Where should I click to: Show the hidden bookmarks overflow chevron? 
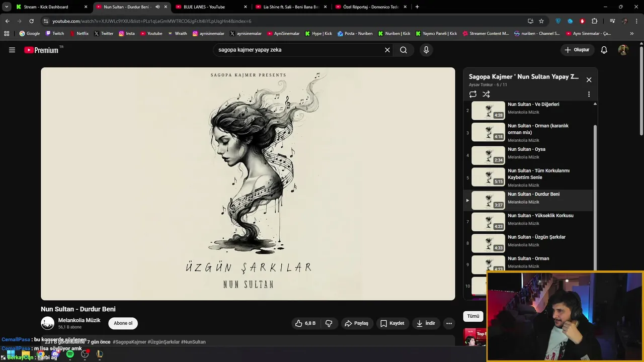coord(632,34)
